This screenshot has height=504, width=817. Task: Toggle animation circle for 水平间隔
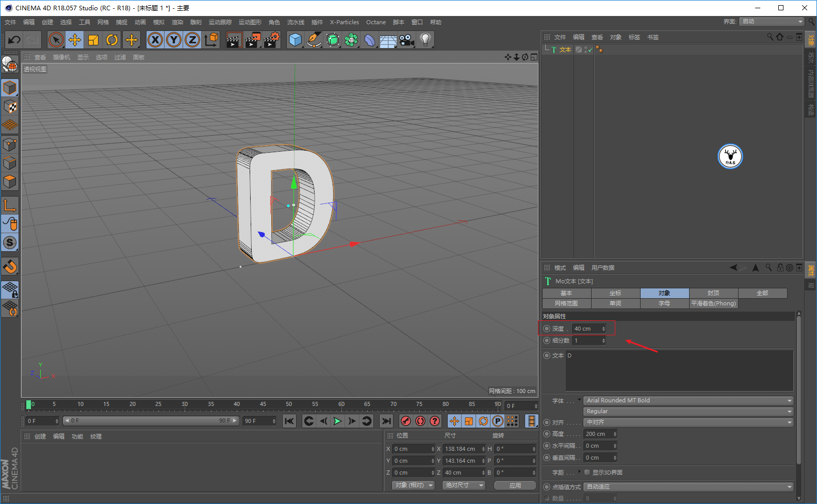pos(547,446)
